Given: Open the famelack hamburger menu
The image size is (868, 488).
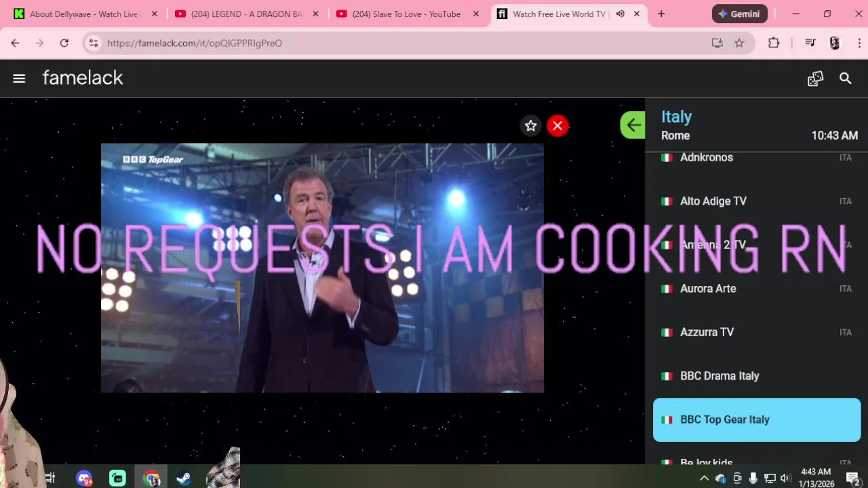Looking at the screenshot, I should point(19,79).
